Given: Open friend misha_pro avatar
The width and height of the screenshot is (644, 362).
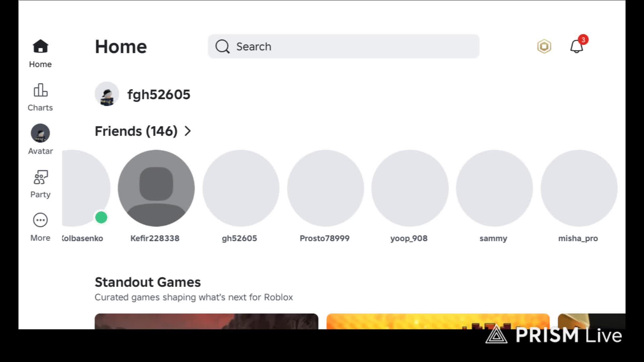Looking at the screenshot, I should point(579,188).
